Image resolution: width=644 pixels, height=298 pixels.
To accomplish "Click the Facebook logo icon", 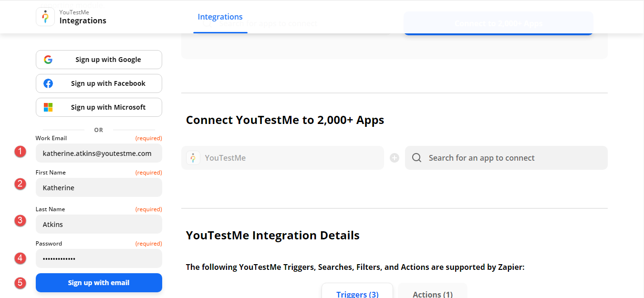I will coord(48,83).
